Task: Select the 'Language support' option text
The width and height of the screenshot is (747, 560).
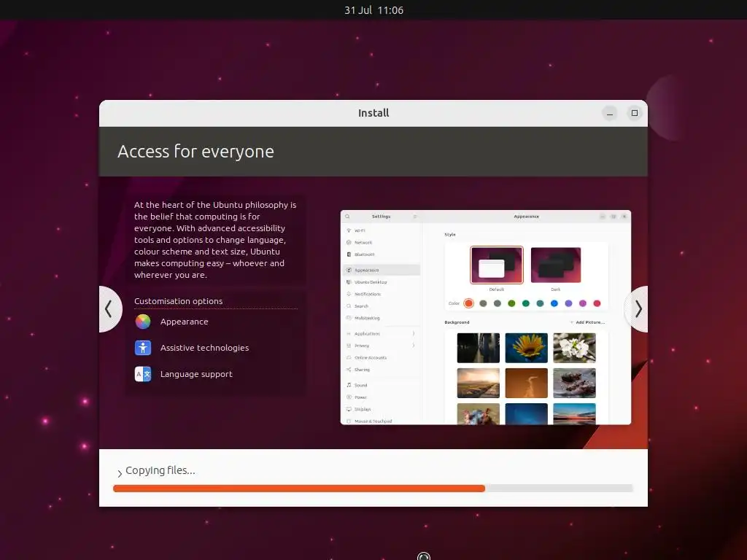Action: [196, 374]
